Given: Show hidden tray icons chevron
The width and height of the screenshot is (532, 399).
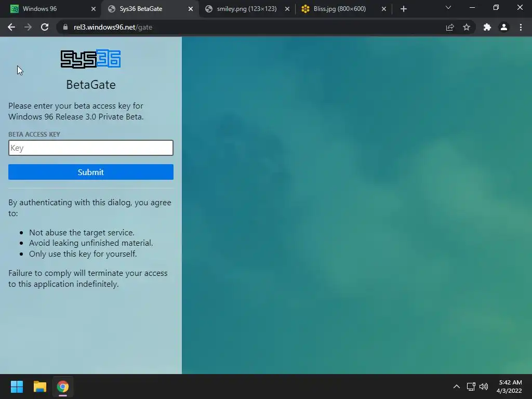Looking at the screenshot, I should pyautogui.click(x=457, y=387).
